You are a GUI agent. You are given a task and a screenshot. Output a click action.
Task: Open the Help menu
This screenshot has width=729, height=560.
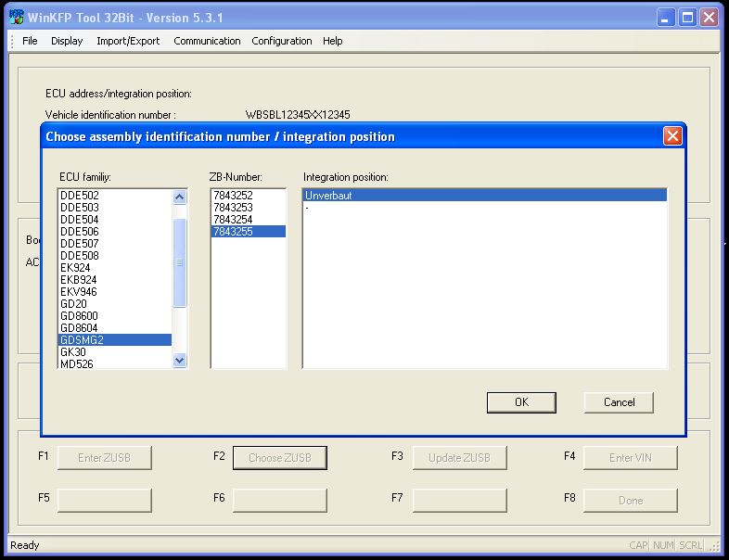coord(332,41)
